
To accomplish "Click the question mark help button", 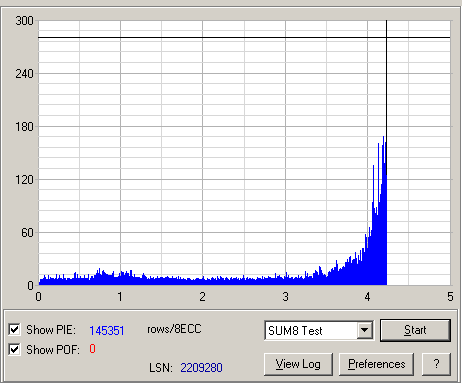I will coord(436,364).
